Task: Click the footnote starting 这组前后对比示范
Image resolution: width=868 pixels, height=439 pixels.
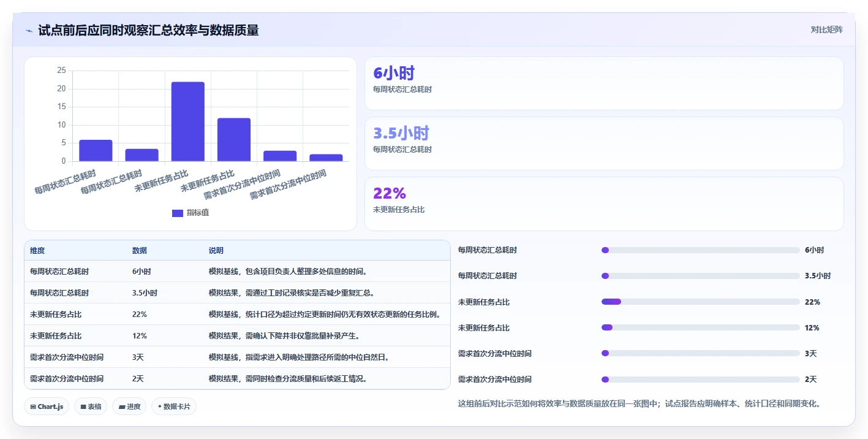Action: (x=639, y=404)
